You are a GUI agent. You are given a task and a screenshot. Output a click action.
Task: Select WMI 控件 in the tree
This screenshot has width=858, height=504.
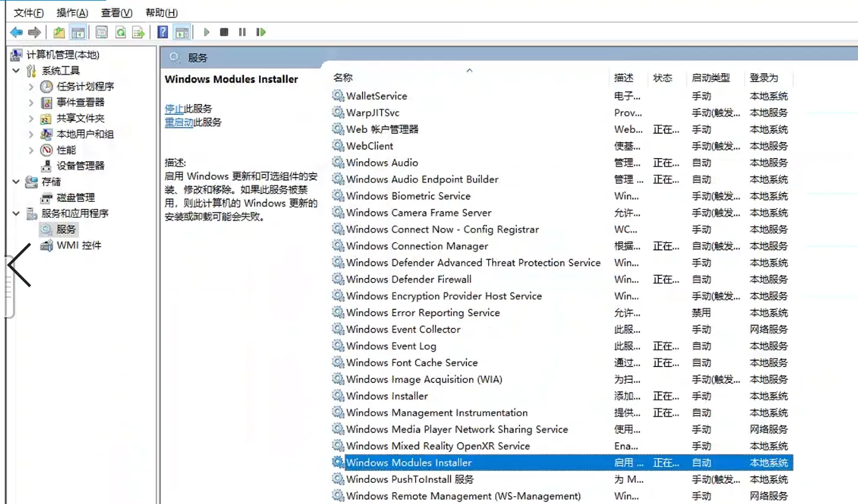[78, 246]
